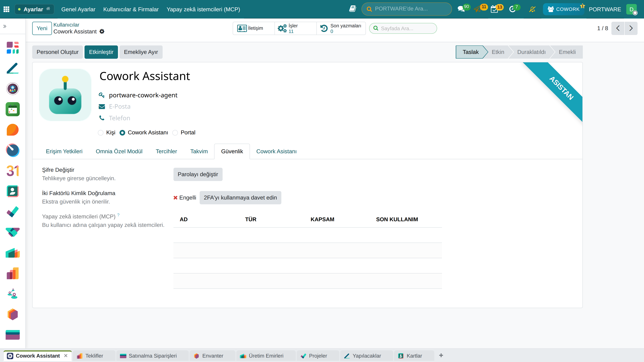
Task: Open the orange Discuss app in sidebar
Action: 12,130
